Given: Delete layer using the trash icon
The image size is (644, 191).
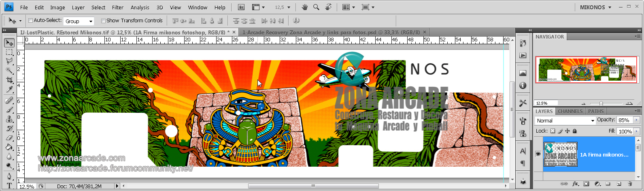Looking at the screenshot, I should click(630, 184).
